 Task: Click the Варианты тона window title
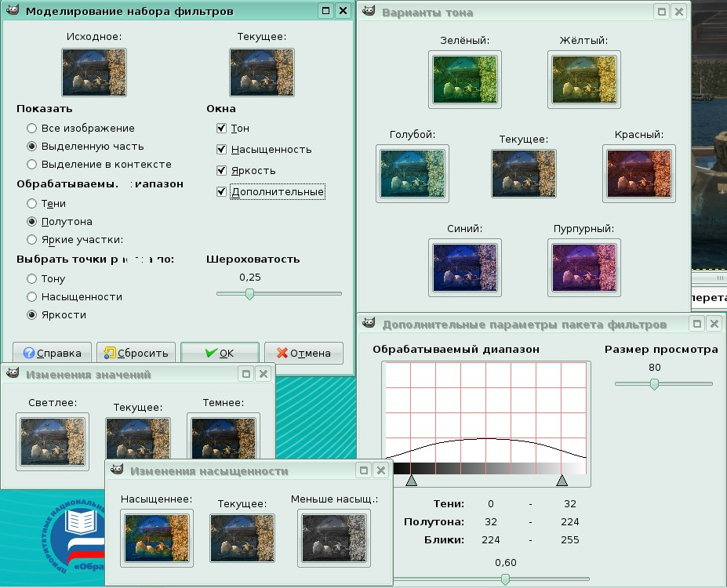pyautogui.click(x=427, y=13)
